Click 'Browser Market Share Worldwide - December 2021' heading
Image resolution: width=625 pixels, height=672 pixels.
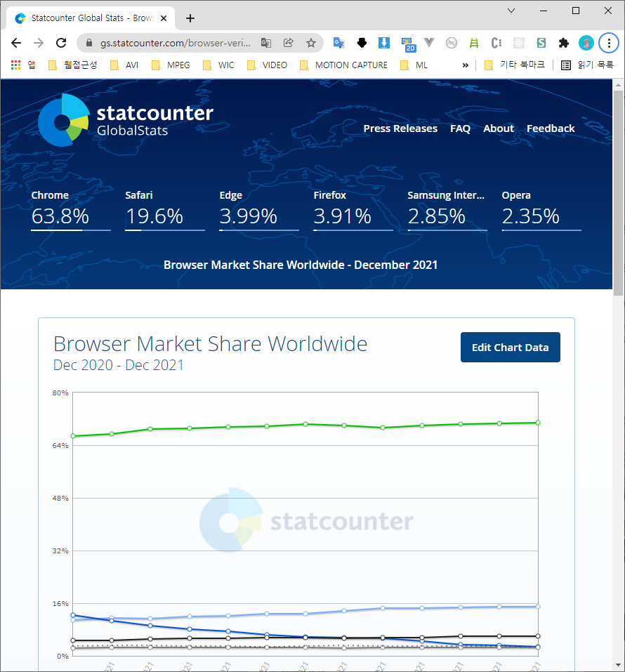pos(301,265)
